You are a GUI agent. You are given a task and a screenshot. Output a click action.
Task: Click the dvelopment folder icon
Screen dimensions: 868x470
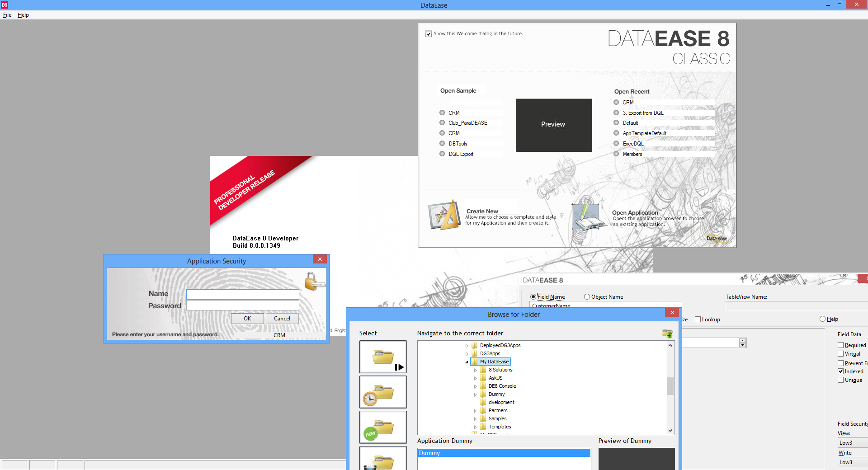click(x=483, y=402)
